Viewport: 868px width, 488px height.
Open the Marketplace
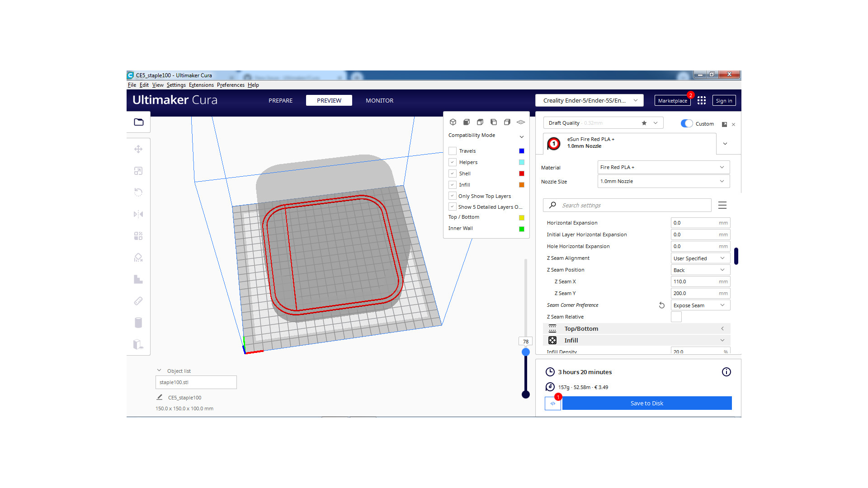click(672, 100)
